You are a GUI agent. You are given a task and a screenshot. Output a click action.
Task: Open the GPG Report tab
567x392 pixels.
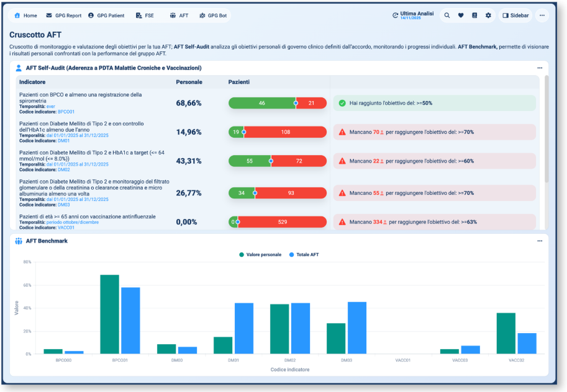(x=63, y=16)
